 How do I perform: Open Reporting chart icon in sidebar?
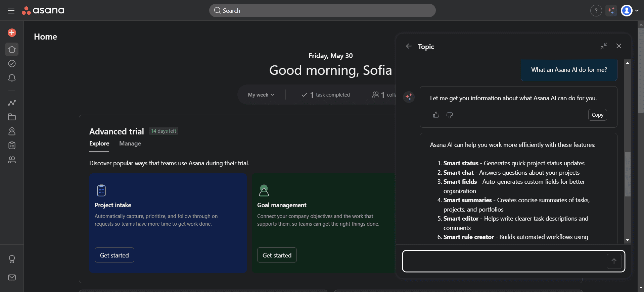[12, 103]
